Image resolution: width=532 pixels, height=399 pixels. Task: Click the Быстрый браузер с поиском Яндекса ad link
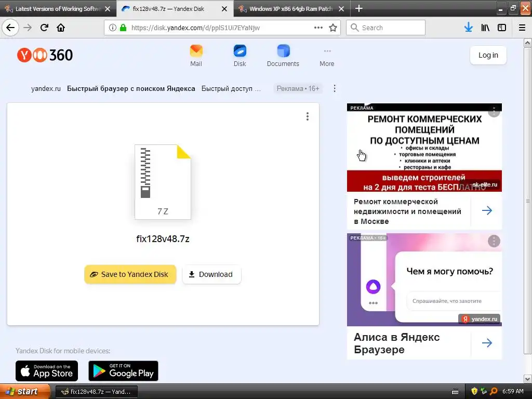pyautogui.click(x=131, y=88)
